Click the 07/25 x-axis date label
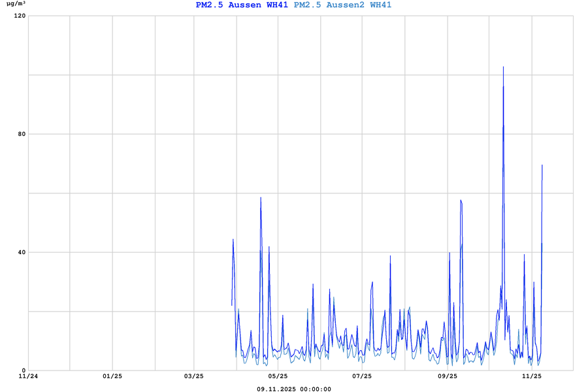The width and height of the screenshot is (588, 392). pos(362,376)
